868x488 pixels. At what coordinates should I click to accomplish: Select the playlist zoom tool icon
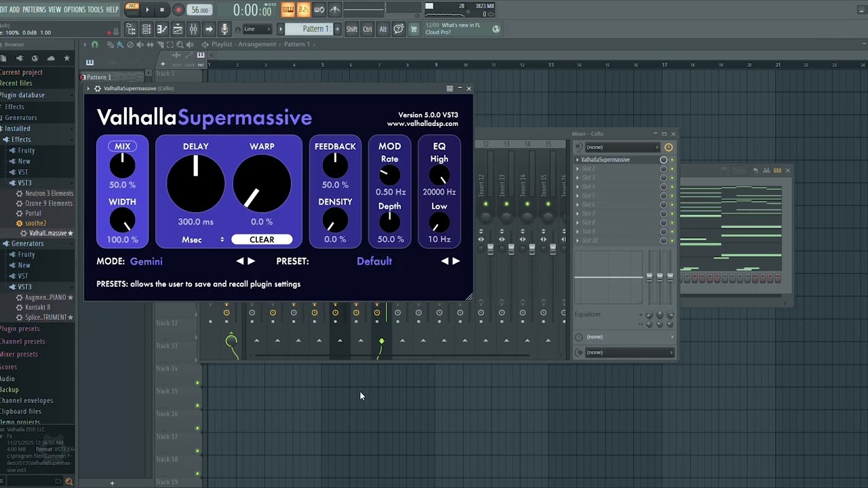(180, 45)
